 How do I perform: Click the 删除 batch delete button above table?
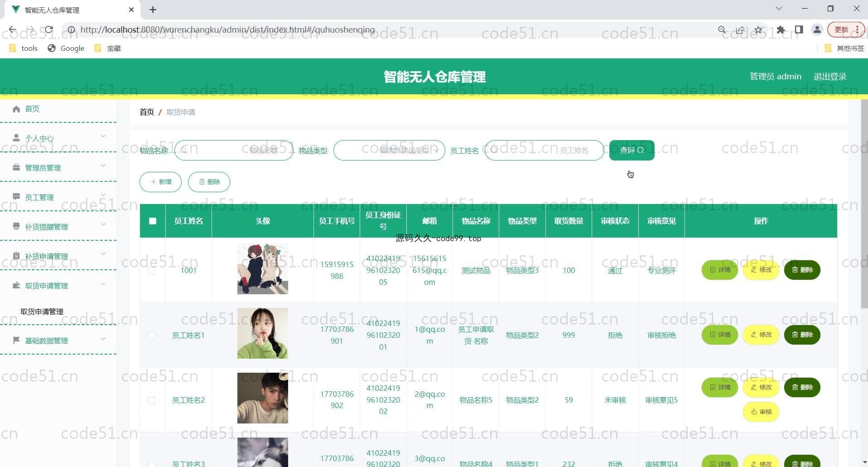point(209,182)
